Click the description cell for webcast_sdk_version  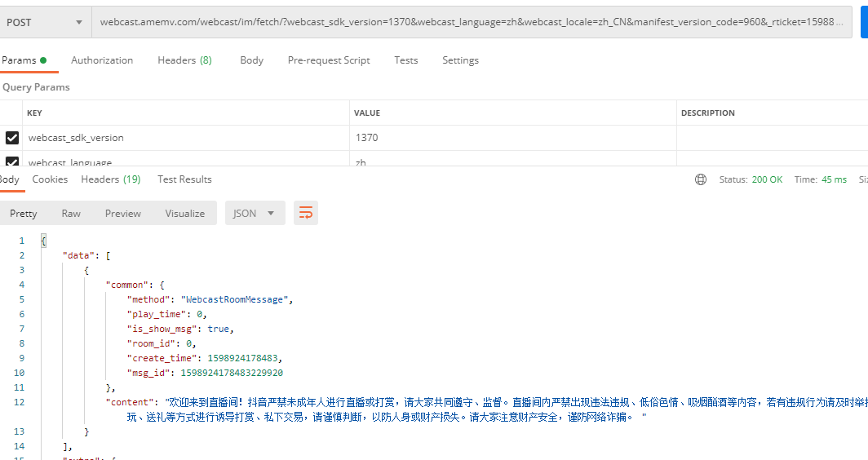click(x=773, y=138)
